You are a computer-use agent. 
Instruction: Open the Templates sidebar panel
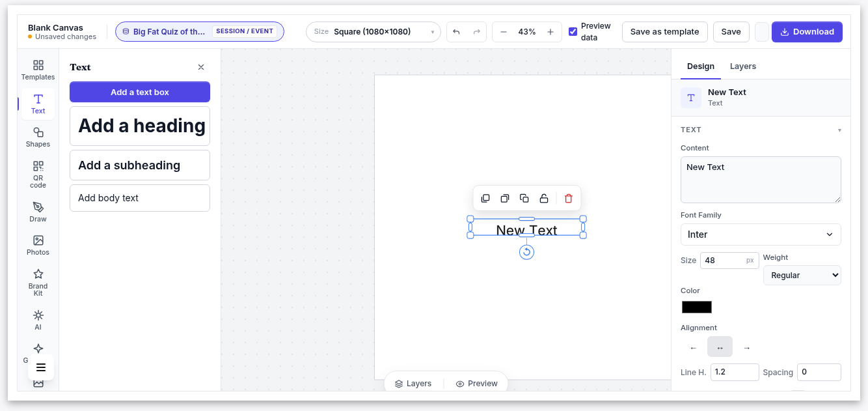click(x=38, y=70)
